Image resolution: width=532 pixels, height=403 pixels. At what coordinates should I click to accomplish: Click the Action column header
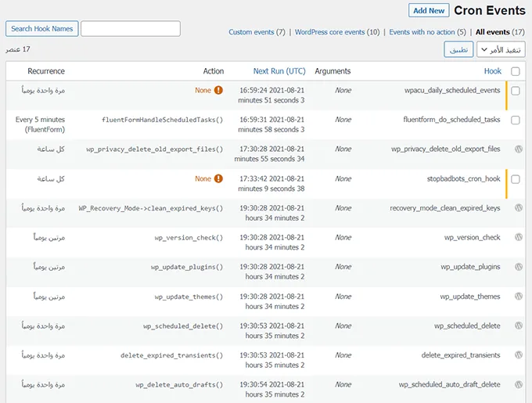(214, 71)
